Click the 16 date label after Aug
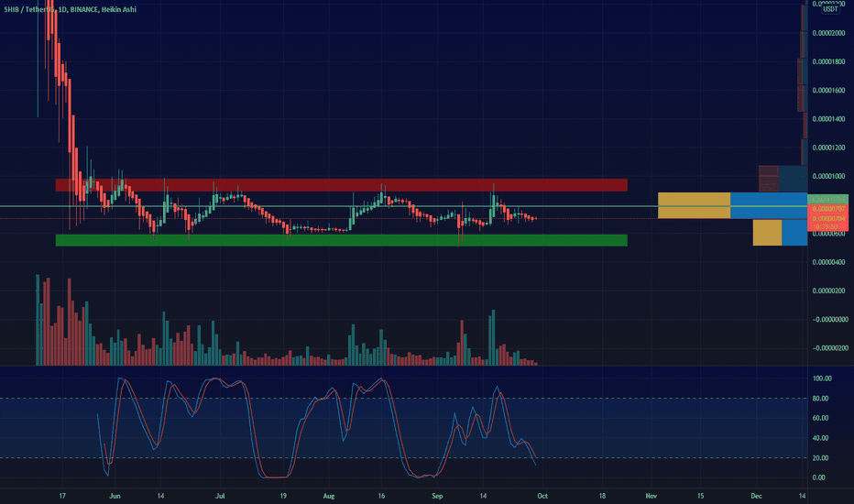 tap(381, 496)
